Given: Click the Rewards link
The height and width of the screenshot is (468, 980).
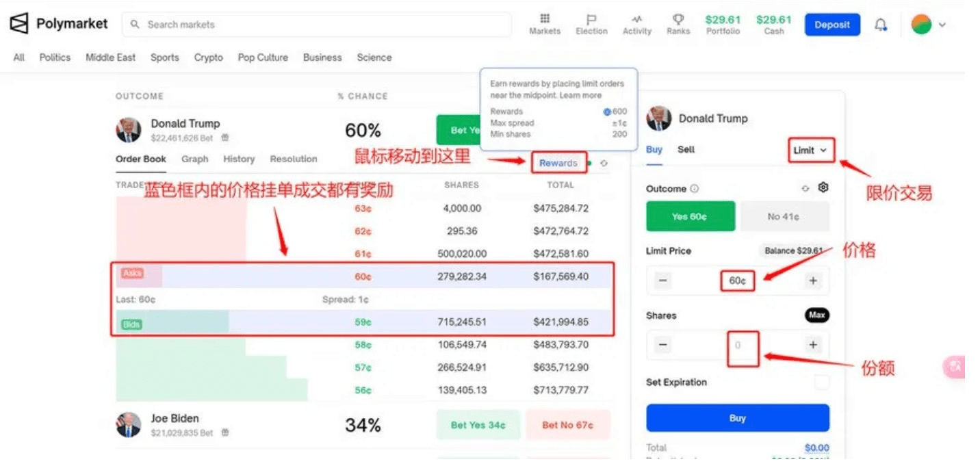Looking at the screenshot, I should [558, 163].
